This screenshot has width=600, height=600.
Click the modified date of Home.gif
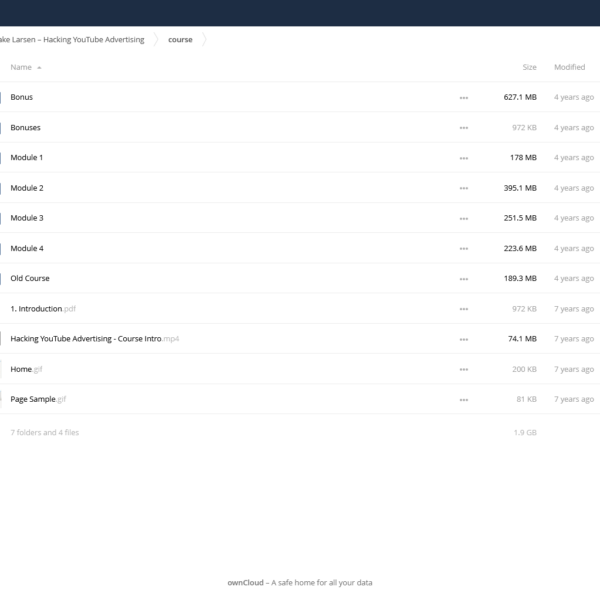coord(574,369)
